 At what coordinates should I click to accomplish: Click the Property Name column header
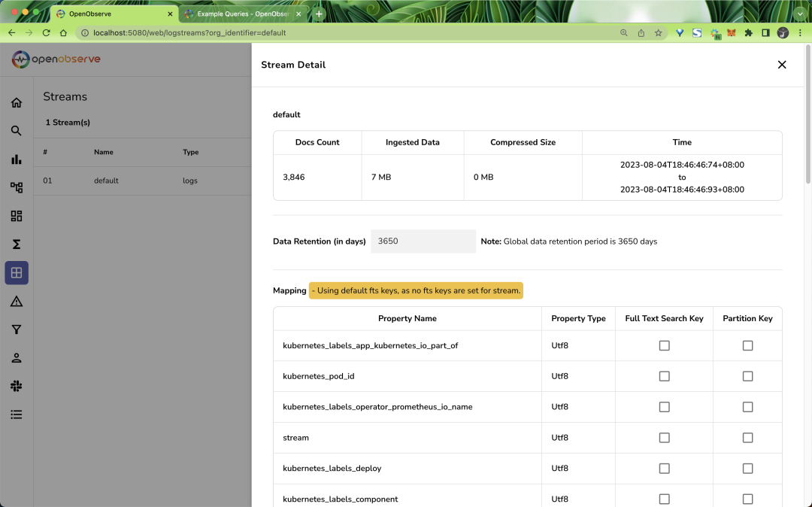pos(407,318)
